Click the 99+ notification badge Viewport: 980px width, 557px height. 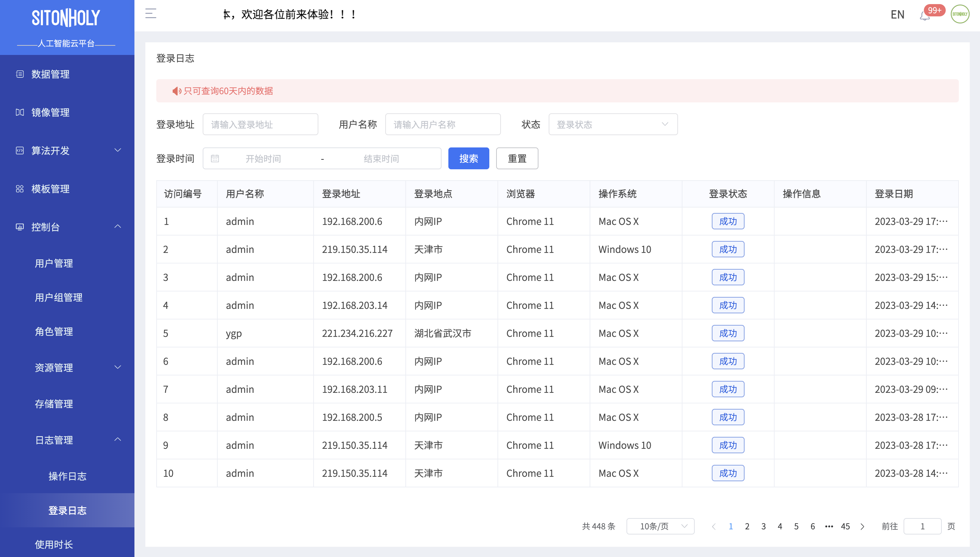click(x=935, y=10)
